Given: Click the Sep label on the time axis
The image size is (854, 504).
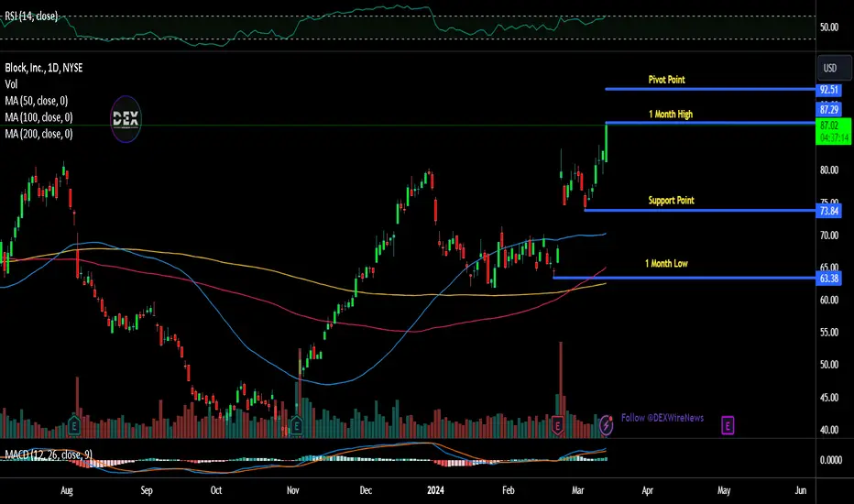Looking at the screenshot, I should coord(147,490).
